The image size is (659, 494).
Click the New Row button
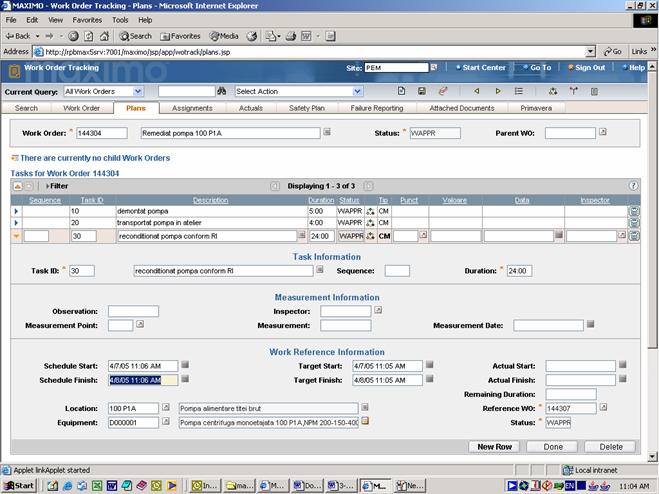pyautogui.click(x=494, y=447)
